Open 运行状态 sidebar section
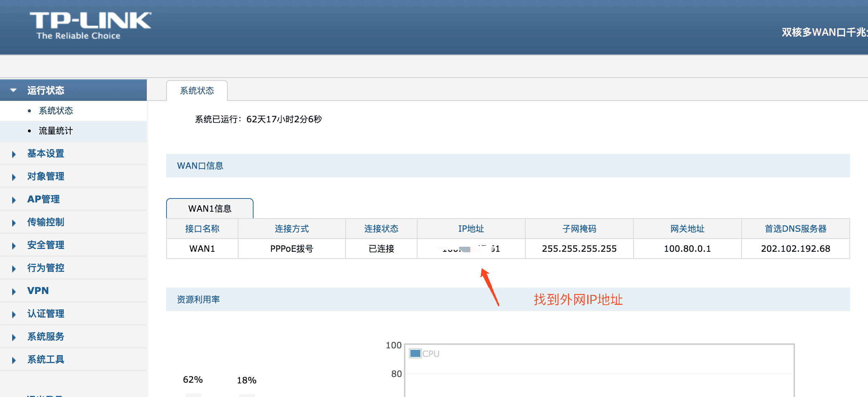This screenshot has height=397, width=868. coord(73,90)
